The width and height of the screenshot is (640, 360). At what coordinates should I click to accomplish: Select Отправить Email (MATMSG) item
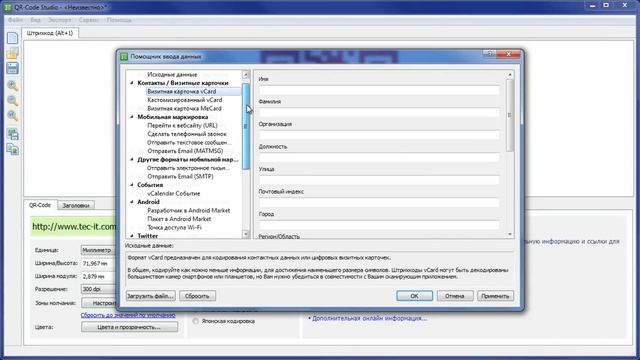click(x=185, y=151)
